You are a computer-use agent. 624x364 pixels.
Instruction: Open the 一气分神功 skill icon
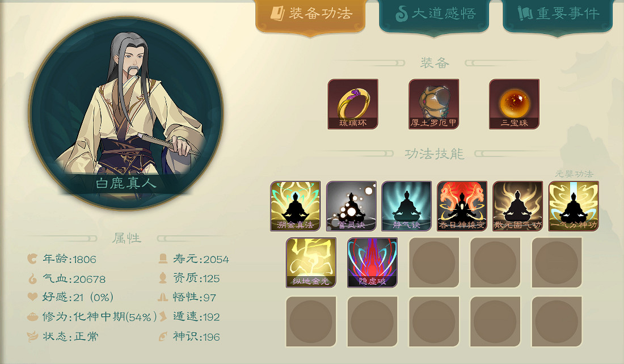click(x=574, y=206)
